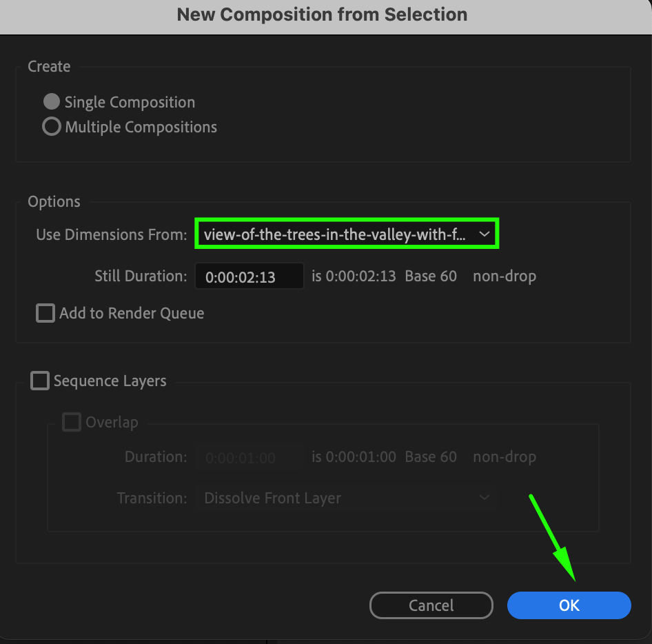Select the Single Composition radio button

(x=52, y=102)
